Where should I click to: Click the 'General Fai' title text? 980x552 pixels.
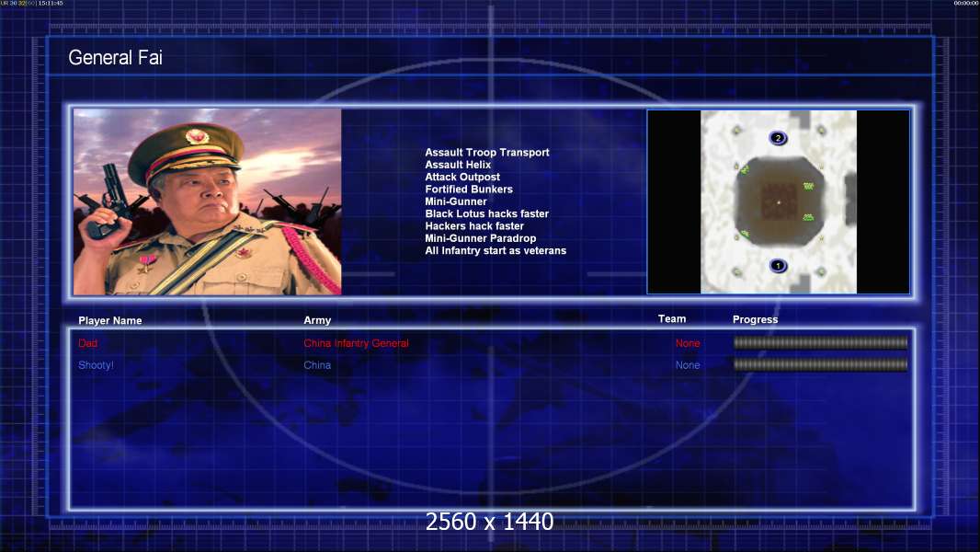[x=115, y=58]
